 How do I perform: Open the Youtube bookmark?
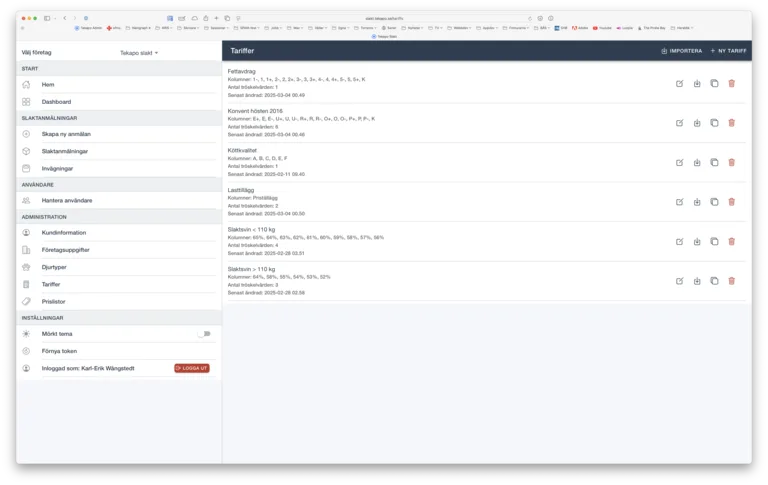602,28
